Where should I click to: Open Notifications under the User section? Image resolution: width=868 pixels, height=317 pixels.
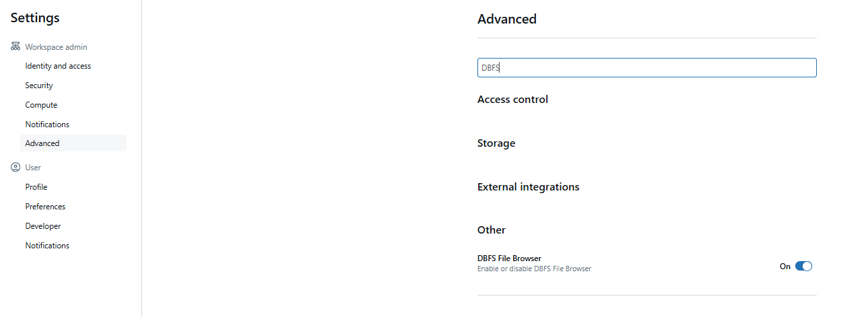tap(47, 246)
